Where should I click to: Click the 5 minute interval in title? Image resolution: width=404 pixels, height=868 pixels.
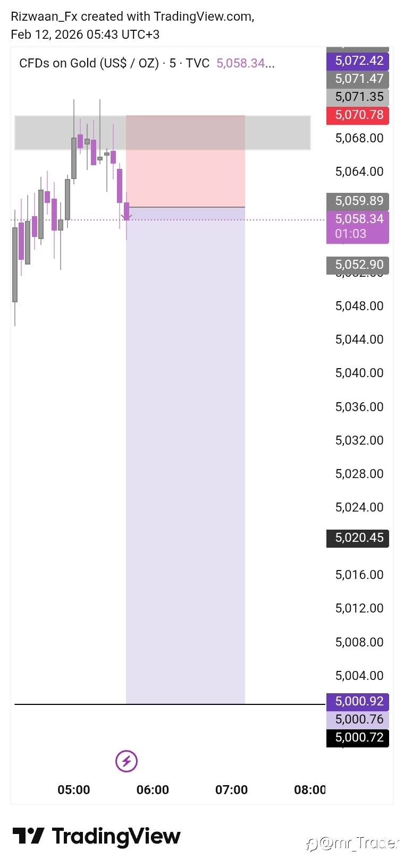click(172, 63)
